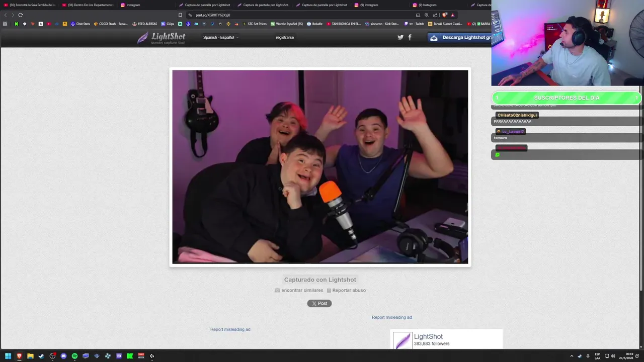The height and width of the screenshot is (362, 644).
Task: Open CS:GO Stash bookmark
Action: pos(111,24)
